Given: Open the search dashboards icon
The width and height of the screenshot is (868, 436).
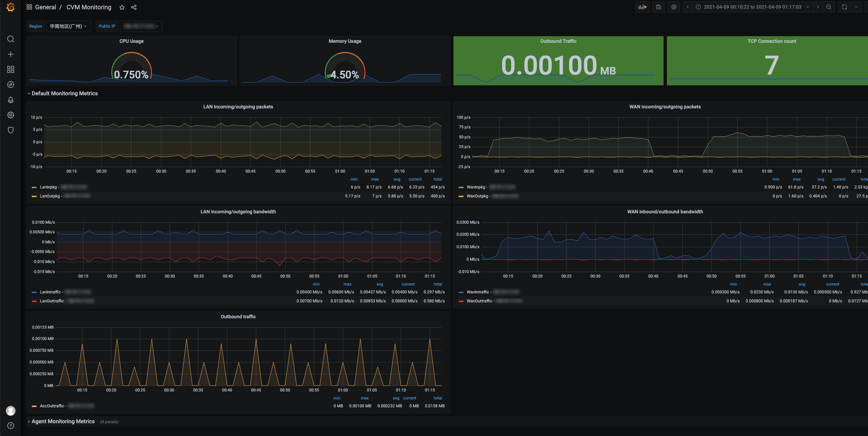Looking at the screenshot, I should pyautogui.click(x=11, y=39).
